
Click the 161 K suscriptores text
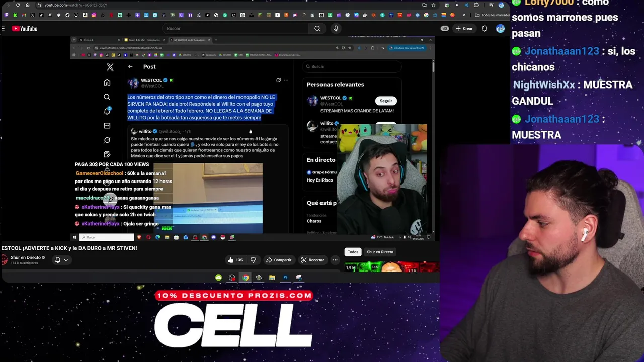[x=24, y=263]
